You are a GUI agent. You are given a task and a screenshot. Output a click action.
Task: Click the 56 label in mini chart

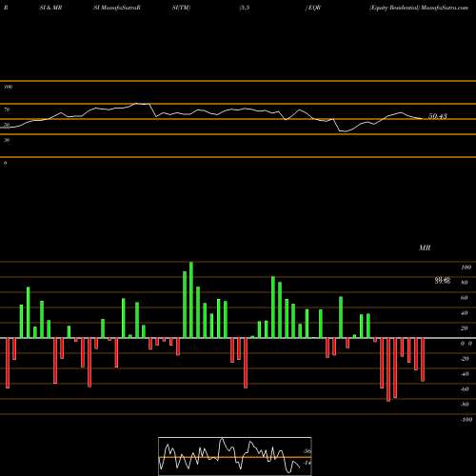point(307,451)
